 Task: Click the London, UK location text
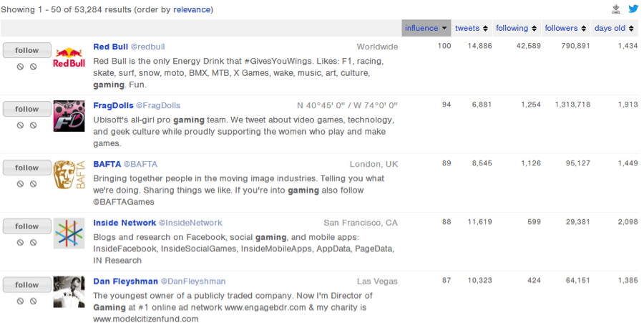[374, 165]
